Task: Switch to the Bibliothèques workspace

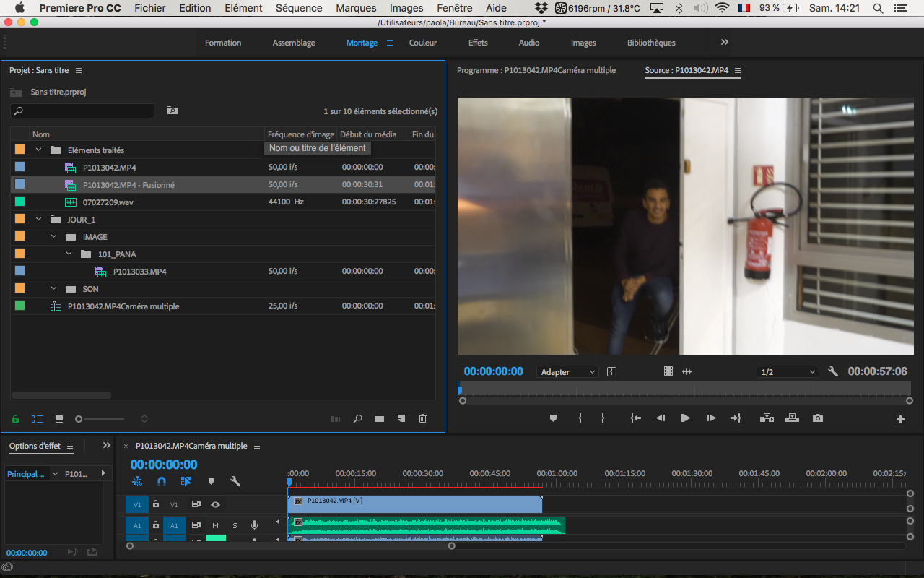Action: tap(651, 43)
